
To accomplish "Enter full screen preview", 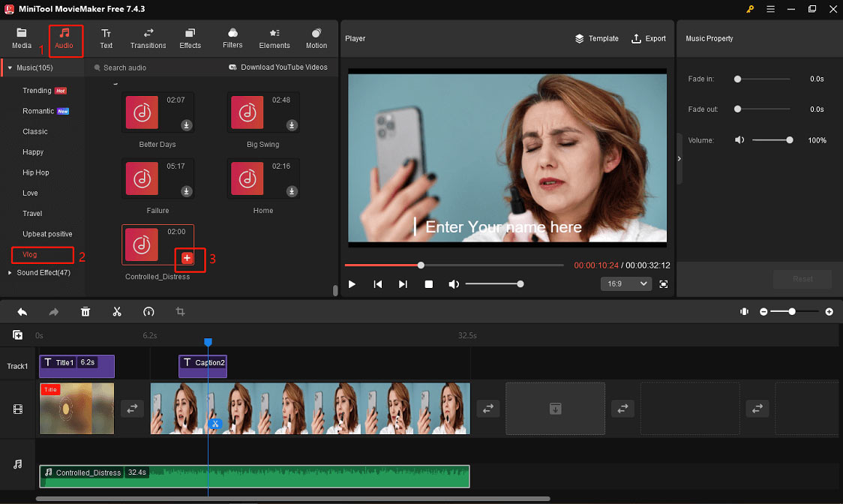I will click(x=664, y=284).
